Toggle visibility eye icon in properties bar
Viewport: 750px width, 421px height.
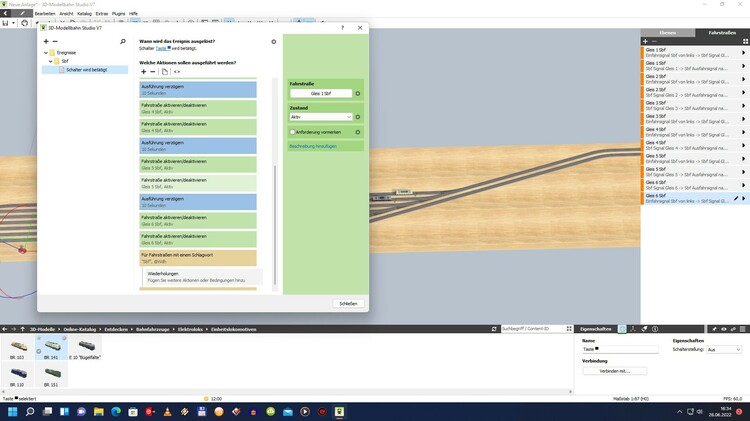point(724,329)
